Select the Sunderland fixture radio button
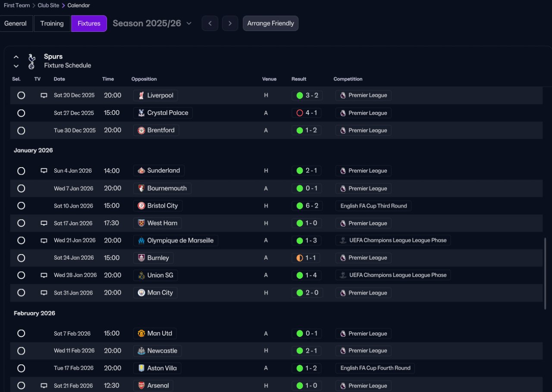This screenshot has width=552, height=392. pos(21,171)
